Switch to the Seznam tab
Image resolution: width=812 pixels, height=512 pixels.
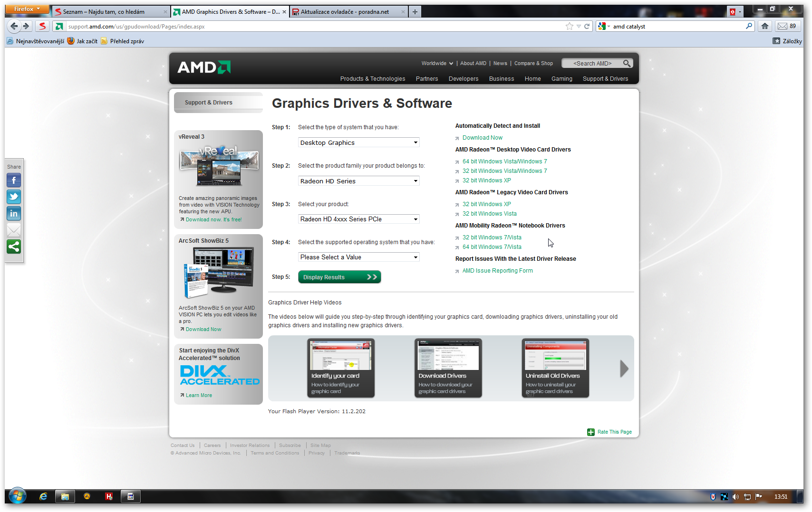coord(111,12)
